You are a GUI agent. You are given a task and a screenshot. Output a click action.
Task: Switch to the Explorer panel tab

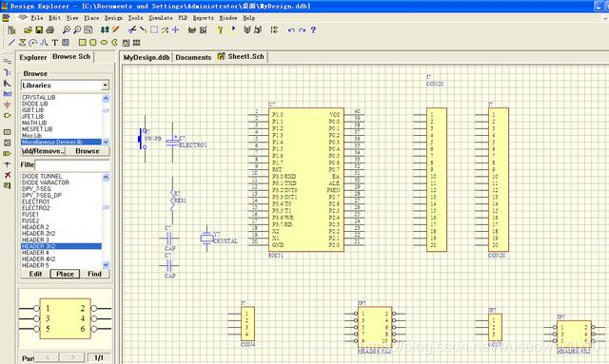(x=33, y=57)
